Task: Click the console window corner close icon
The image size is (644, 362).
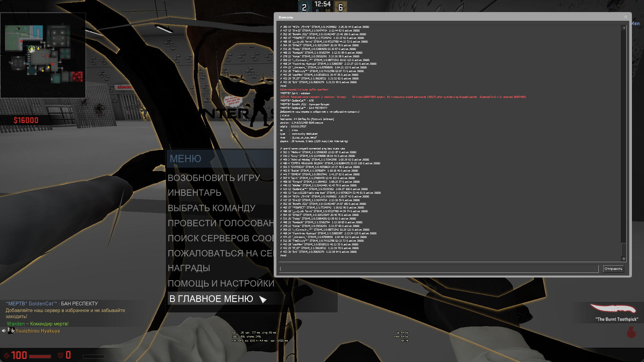Action: [x=626, y=17]
